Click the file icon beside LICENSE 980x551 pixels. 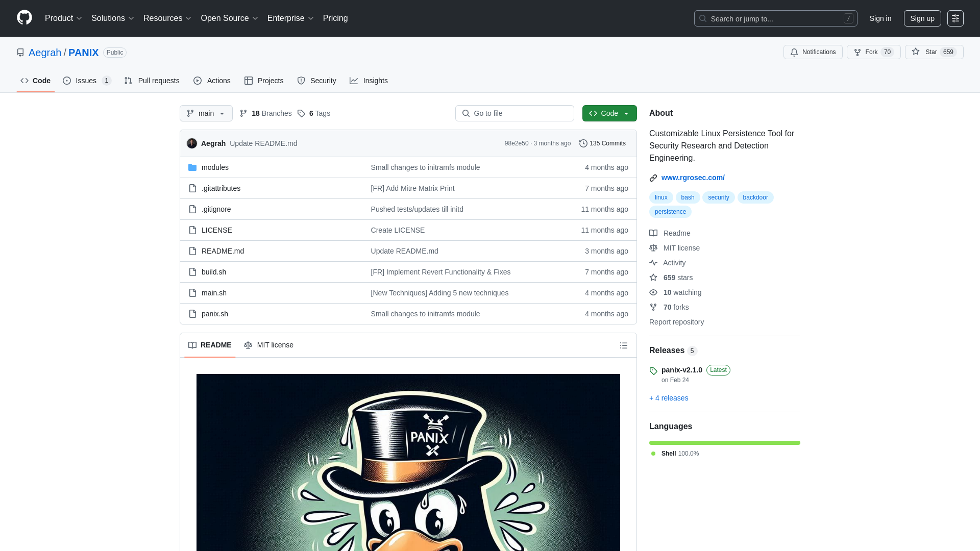click(x=192, y=230)
